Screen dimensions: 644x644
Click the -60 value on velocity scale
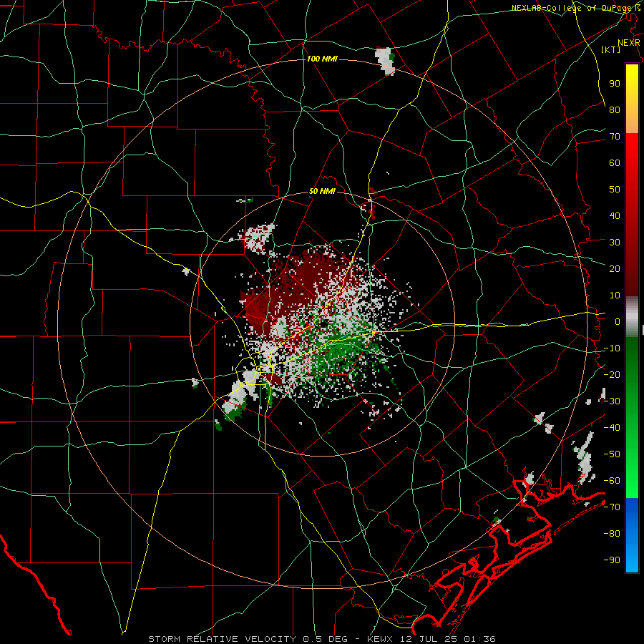point(612,481)
